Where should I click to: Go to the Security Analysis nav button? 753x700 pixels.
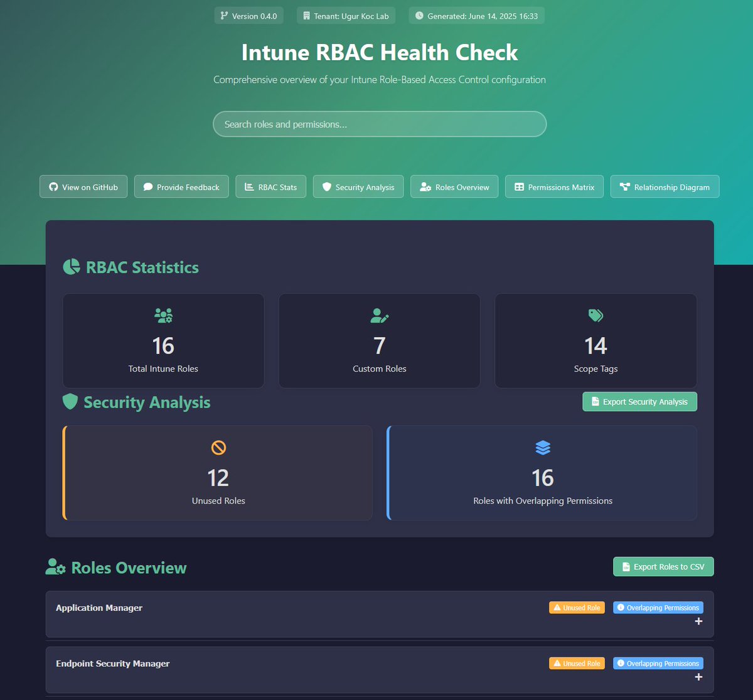pyautogui.click(x=358, y=186)
